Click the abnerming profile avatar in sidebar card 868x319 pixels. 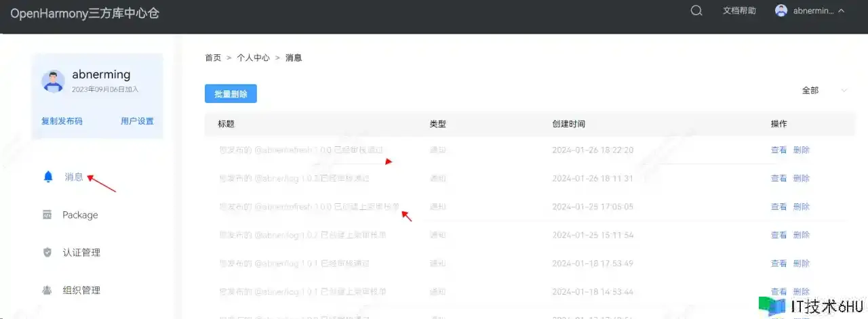pyautogui.click(x=53, y=81)
